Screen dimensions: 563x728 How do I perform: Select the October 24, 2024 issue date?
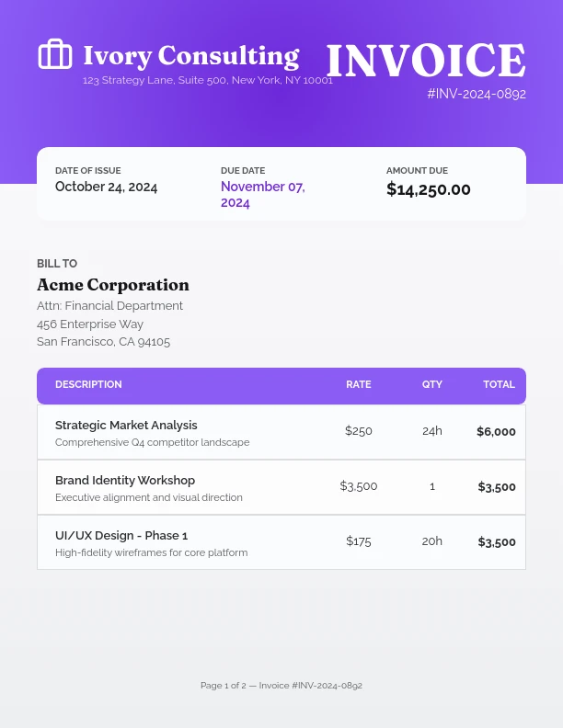coord(106,188)
